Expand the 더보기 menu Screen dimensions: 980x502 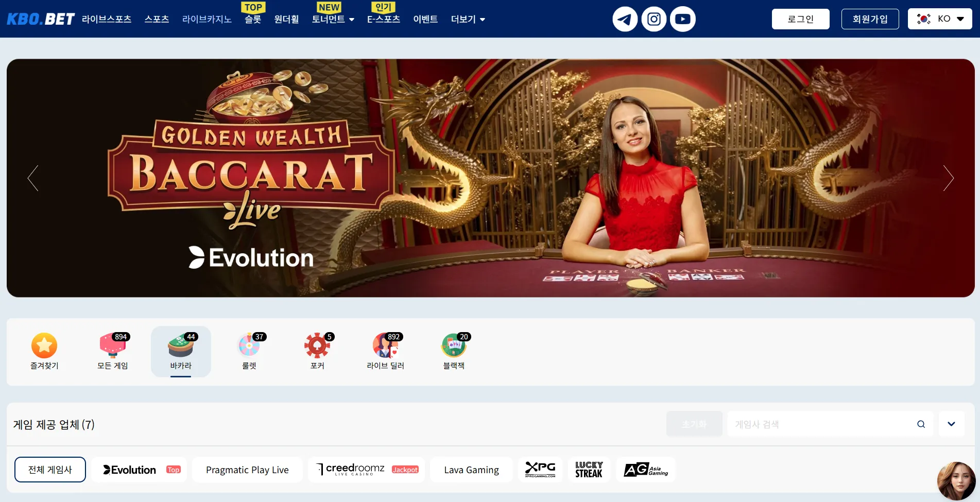[x=468, y=19]
